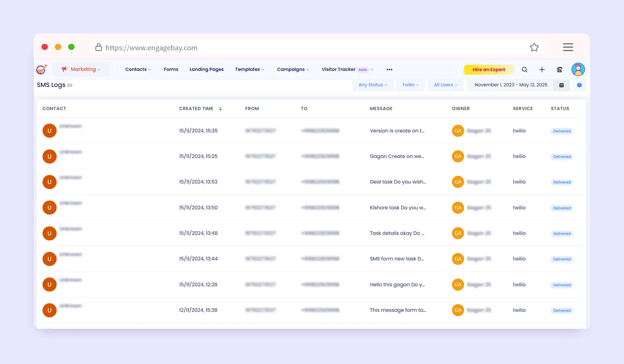The width and height of the screenshot is (624, 364).
Task: Bookmark page with the star icon
Action: pos(534,48)
